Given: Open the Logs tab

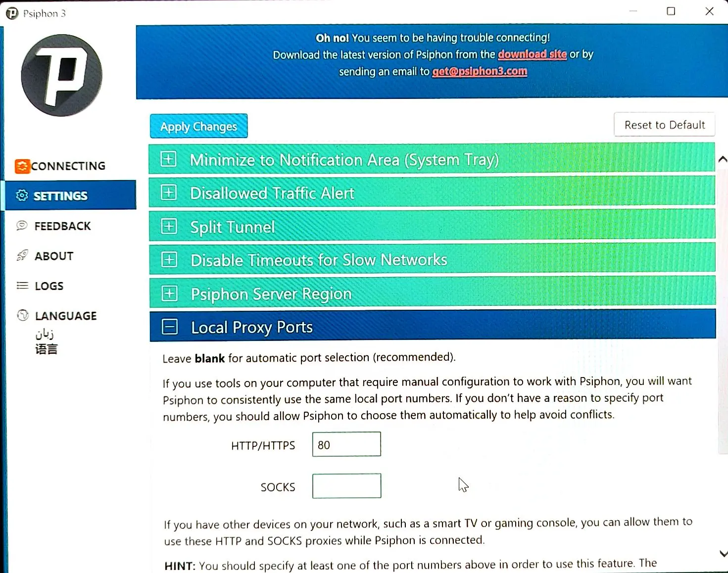Looking at the screenshot, I should (40, 286).
